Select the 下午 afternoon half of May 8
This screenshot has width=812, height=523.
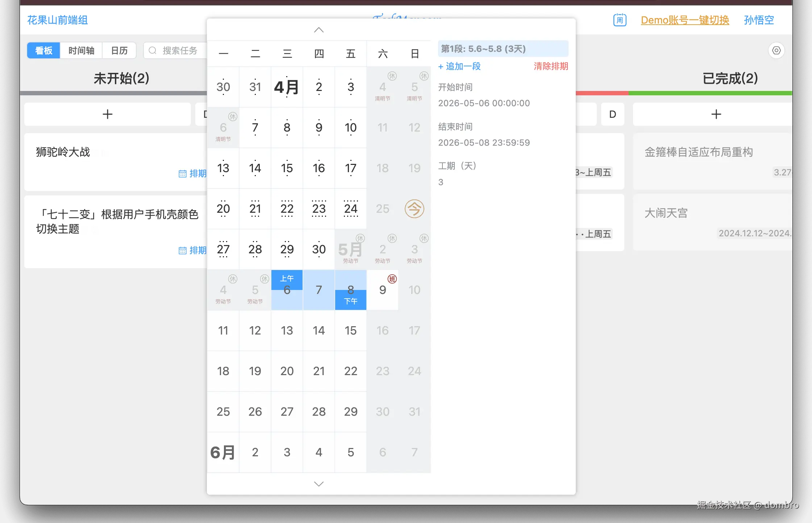pyautogui.click(x=350, y=300)
